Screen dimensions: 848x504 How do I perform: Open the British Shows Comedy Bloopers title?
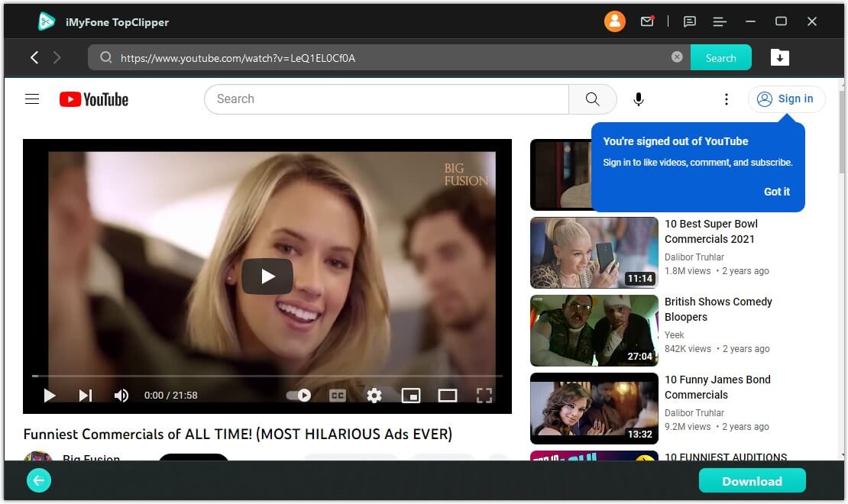pyautogui.click(x=717, y=309)
